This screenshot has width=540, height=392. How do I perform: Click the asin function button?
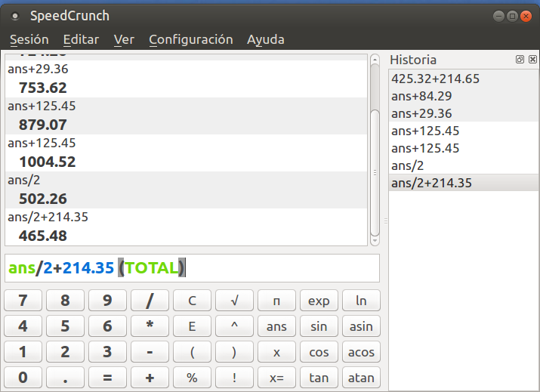361,326
